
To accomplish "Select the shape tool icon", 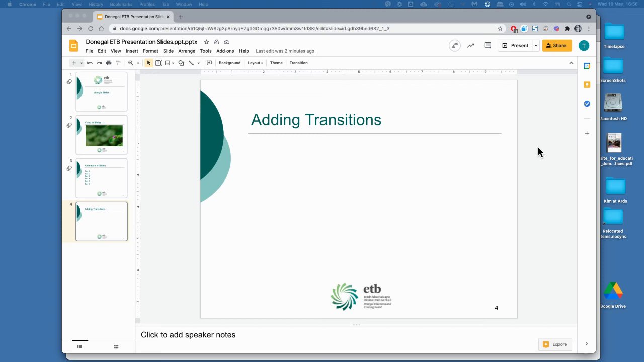I will (x=181, y=63).
